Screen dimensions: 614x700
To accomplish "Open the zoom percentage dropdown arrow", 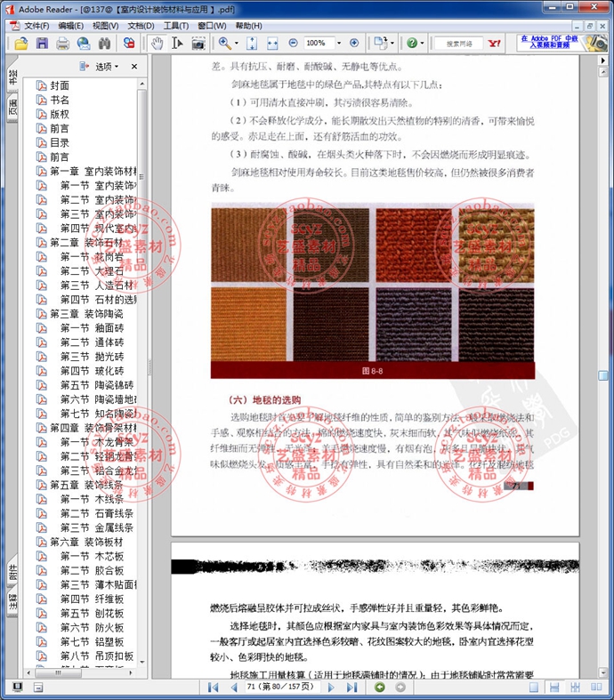I will tap(339, 44).
